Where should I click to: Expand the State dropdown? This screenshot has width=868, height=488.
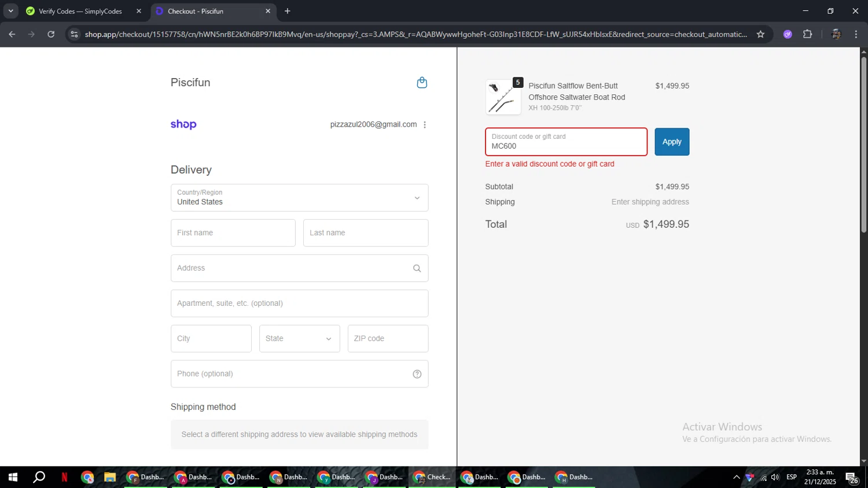300,339
